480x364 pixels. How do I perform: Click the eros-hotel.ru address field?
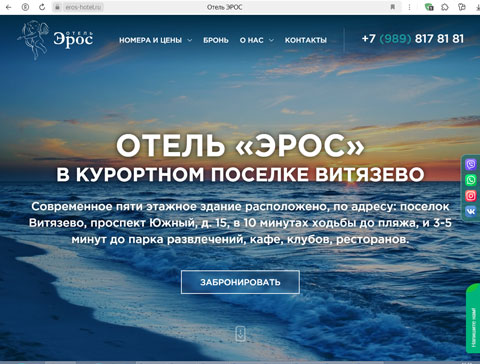[x=83, y=7]
